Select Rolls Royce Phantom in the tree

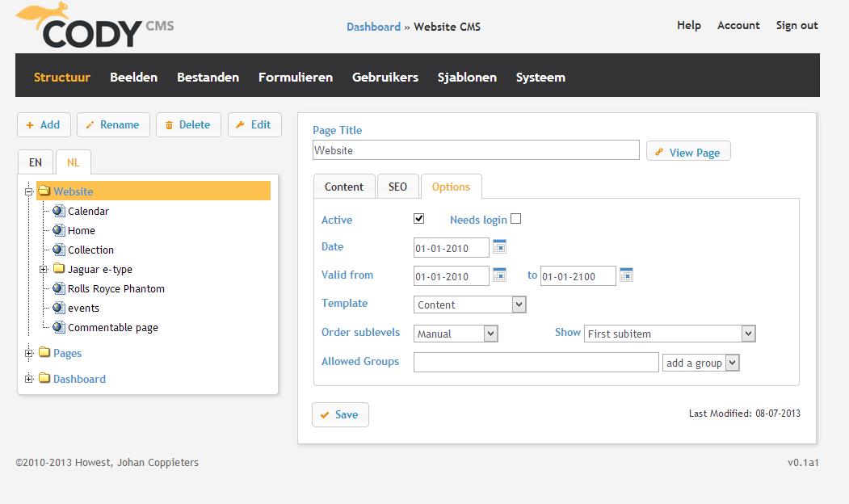pyautogui.click(x=116, y=288)
